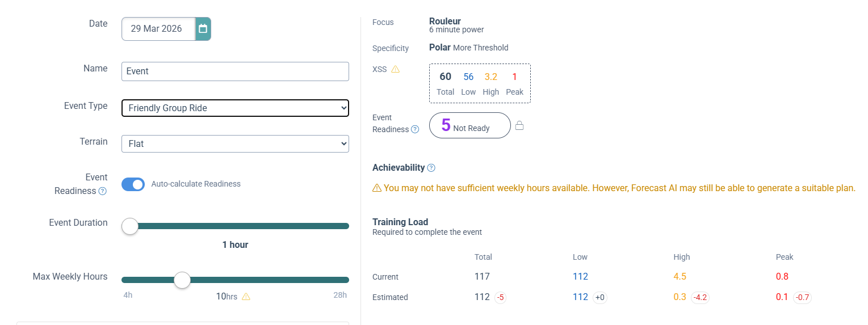Click the -5 estimated Total change badge

click(500, 297)
